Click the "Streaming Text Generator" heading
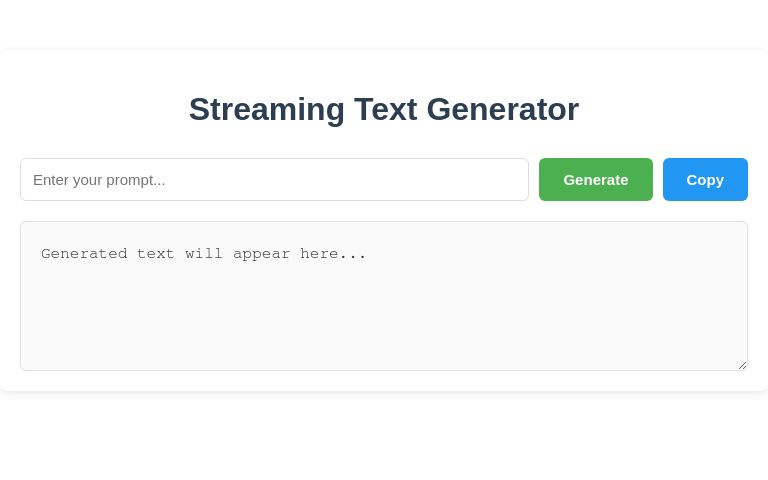The image size is (768, 480). [x=384, y=109]
